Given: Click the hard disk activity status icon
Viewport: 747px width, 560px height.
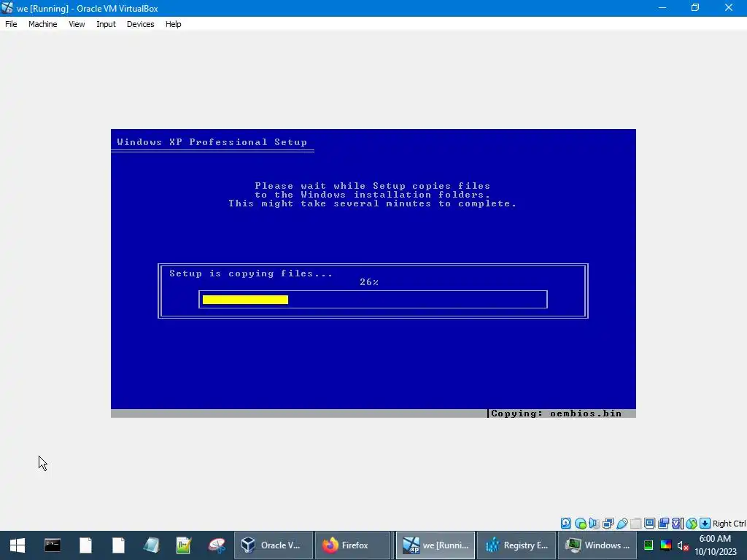Looking at the screenshot, I should point(565,524).
